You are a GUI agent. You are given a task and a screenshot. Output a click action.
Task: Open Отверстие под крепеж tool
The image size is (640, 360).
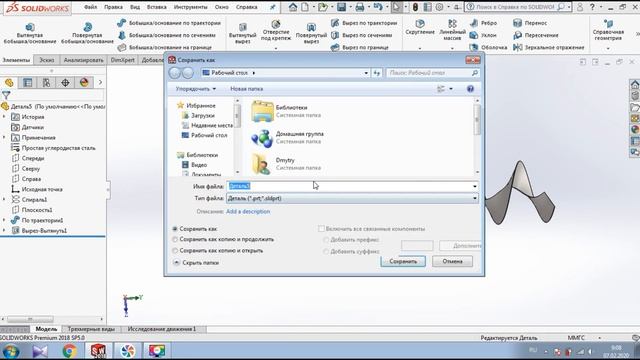tap(276, 31)
